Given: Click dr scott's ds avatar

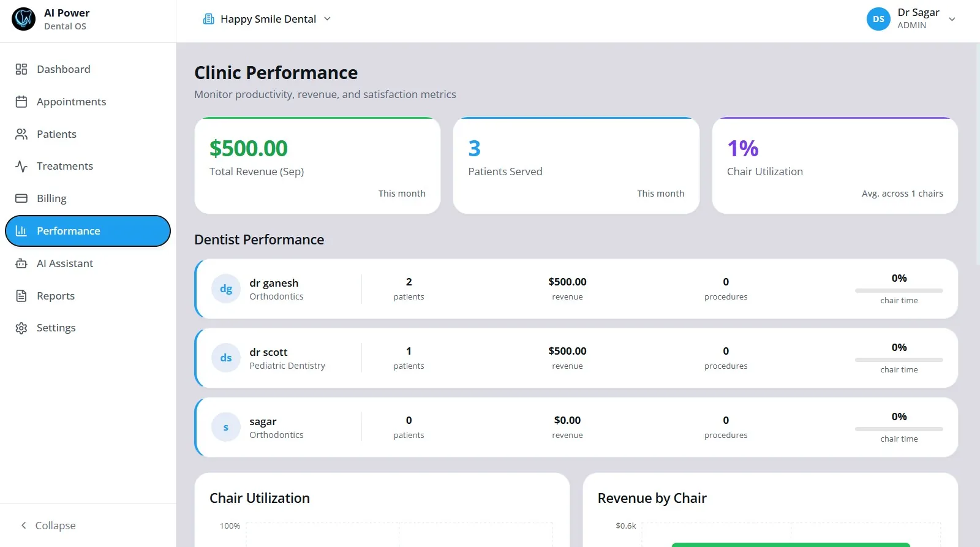Looking at the screenshot, I should [x=226, y=358].
